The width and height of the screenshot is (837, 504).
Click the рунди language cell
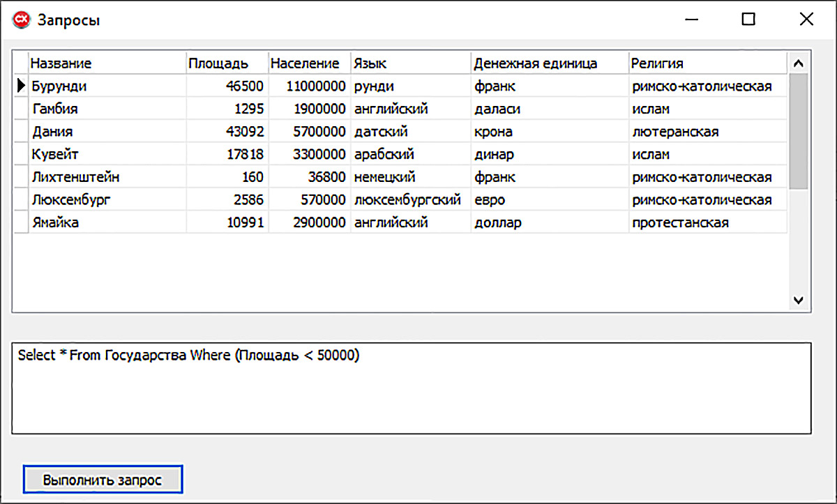pos(410,86)
